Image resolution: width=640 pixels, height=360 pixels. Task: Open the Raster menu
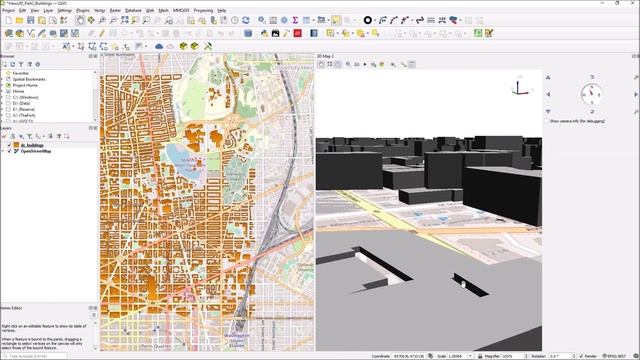pos(116,10)
